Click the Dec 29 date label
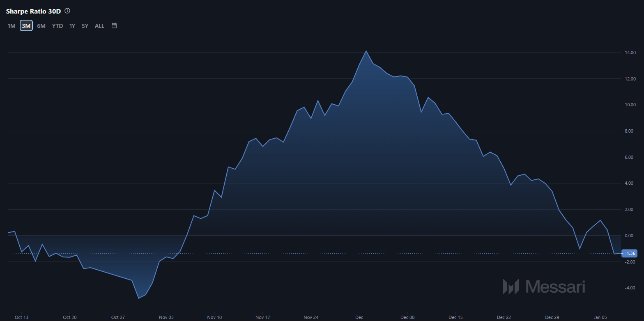The image size is (644, 321). pyautogui.click(x=552, y=317)
